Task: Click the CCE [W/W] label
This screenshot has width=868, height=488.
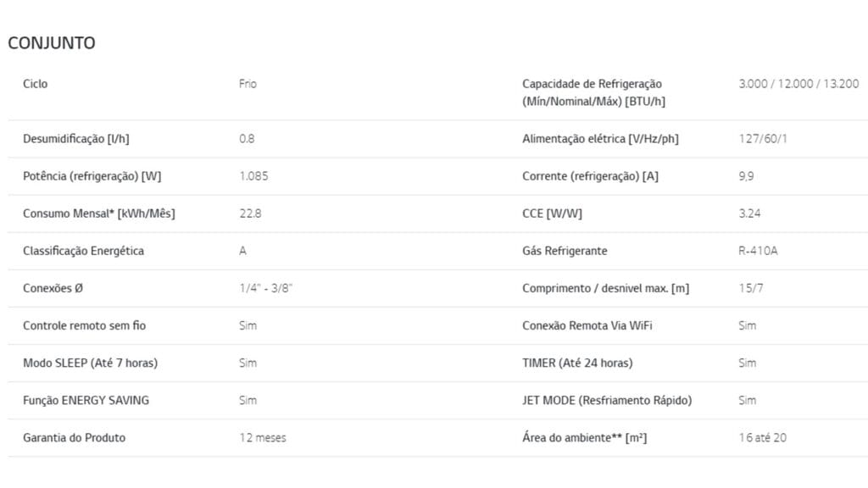Action: click(x=553, y=213)
